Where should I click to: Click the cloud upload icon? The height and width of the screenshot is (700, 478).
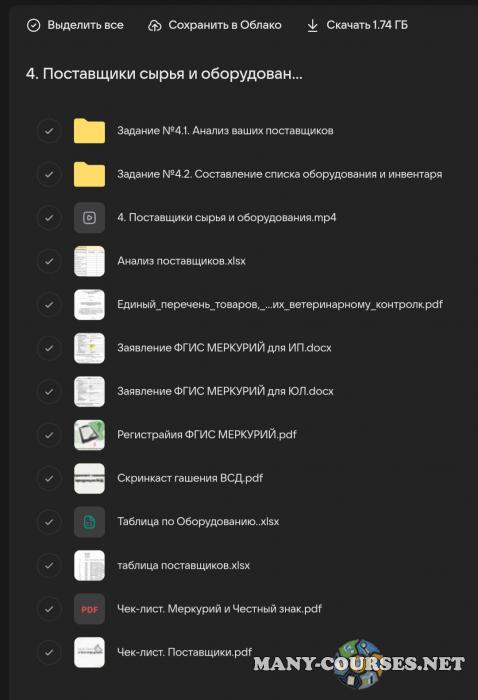coord(154,25)
